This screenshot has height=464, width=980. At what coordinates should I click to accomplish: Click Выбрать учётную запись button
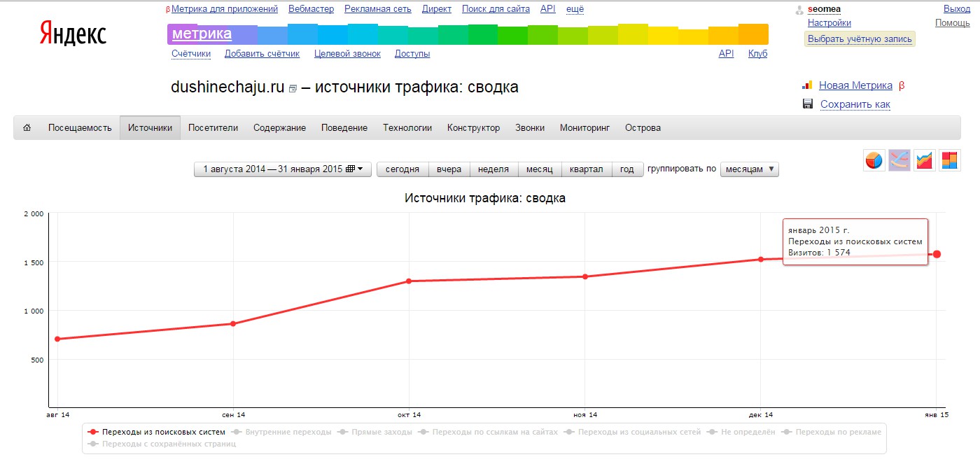(860, 39)
